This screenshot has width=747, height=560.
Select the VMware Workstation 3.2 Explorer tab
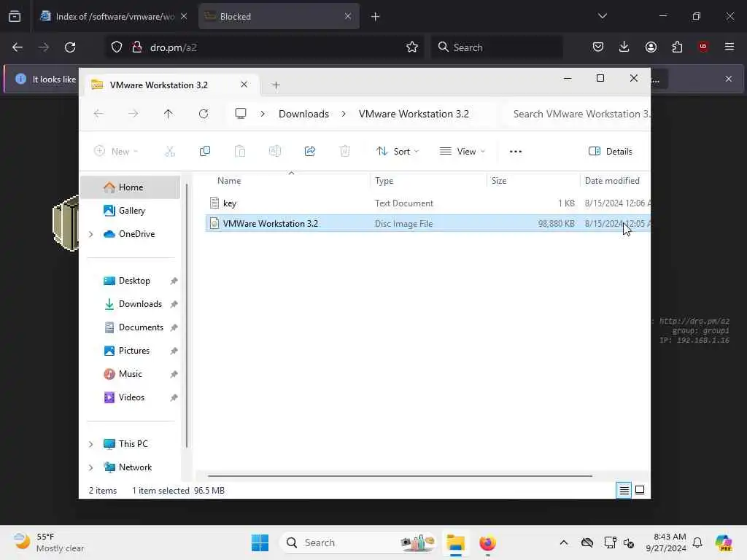pos(171,85)
